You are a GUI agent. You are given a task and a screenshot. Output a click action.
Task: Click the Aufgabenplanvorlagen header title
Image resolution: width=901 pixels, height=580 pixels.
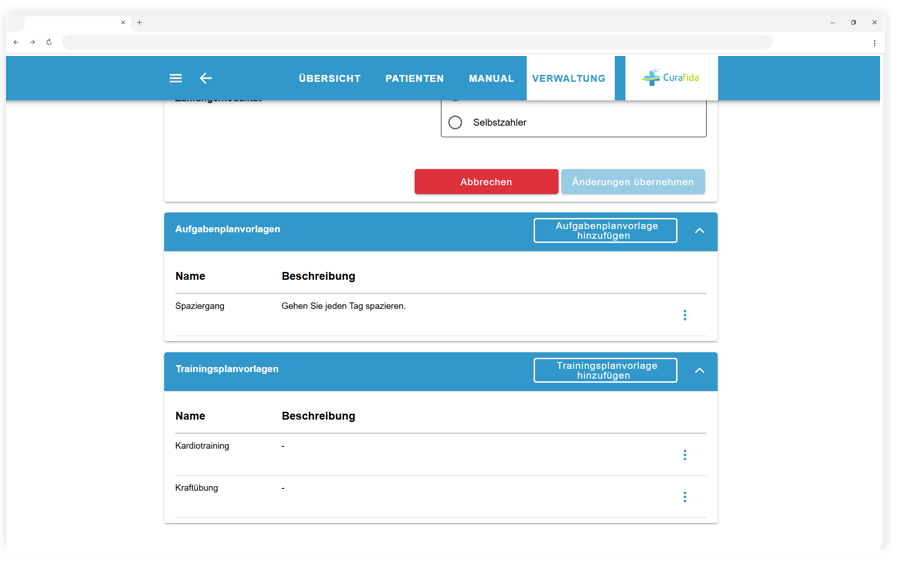(x=228, y=229)
